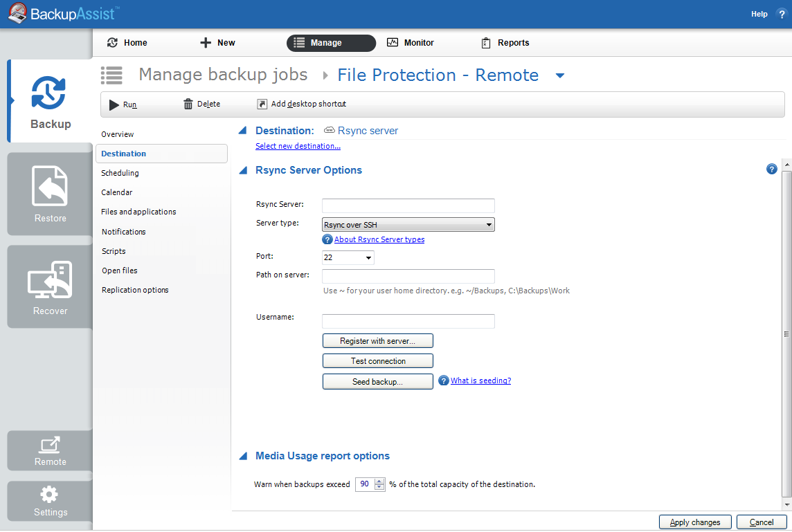Click the Select new destination link
Viewport: 792px width, 532px height.
point(298,146)
